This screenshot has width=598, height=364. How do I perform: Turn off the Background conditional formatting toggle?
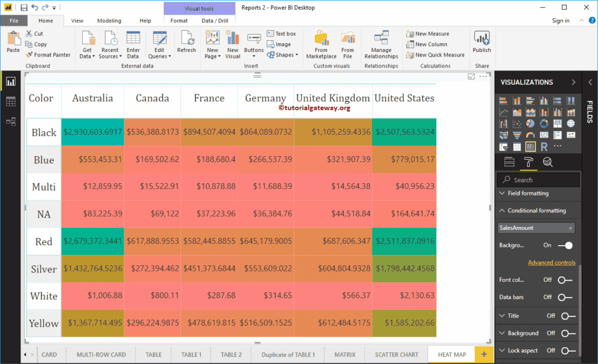tap(566, 246)
